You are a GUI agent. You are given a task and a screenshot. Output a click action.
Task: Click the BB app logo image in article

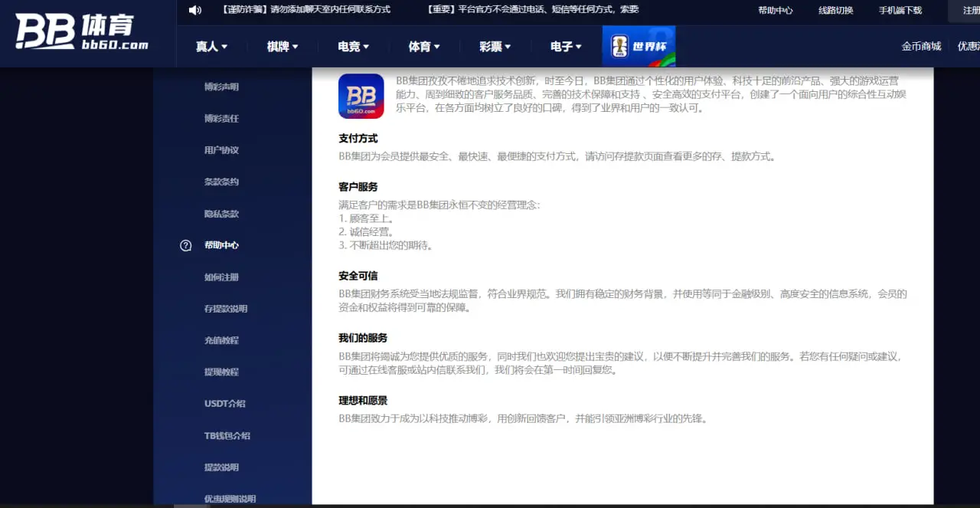coord(361,96)
